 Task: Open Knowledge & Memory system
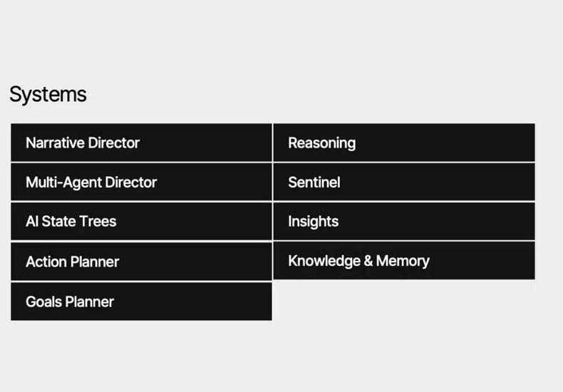404,261
